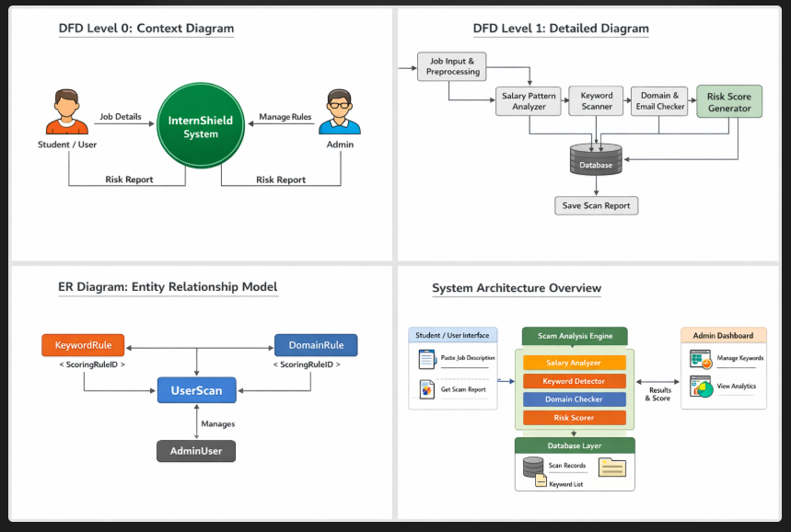The width and height of the screenshot is (791, 532).
Task: Open the Manage Keywords icon in Admin Dashboard
Action: 701,359
